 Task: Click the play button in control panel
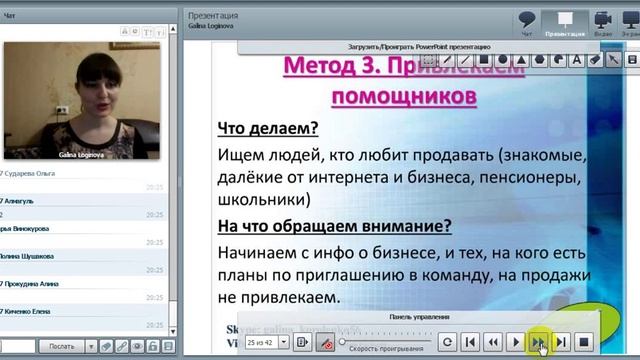tap(516, 342)
